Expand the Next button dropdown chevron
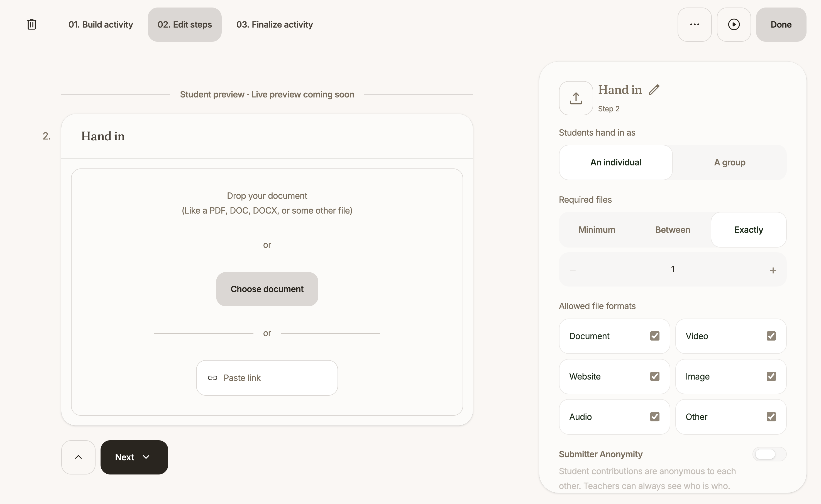This screenshot has width=821, height=504. pyautogui.click(x=146, y=457)
